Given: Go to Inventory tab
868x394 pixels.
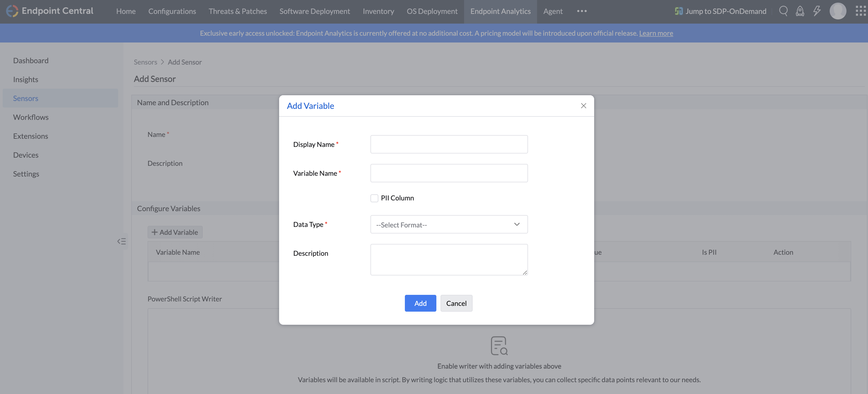Looking at the screenshot, I should [x=378, y=11].
